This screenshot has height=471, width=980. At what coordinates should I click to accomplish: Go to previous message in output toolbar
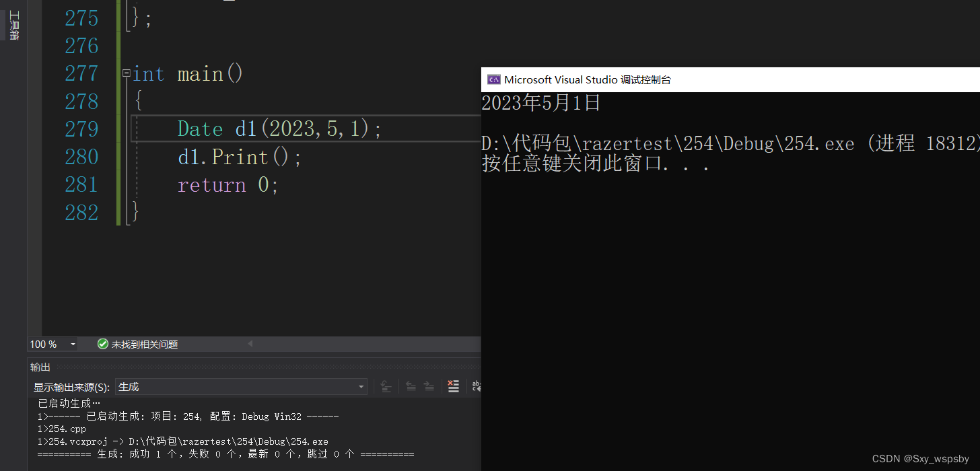tap(411, 386)
